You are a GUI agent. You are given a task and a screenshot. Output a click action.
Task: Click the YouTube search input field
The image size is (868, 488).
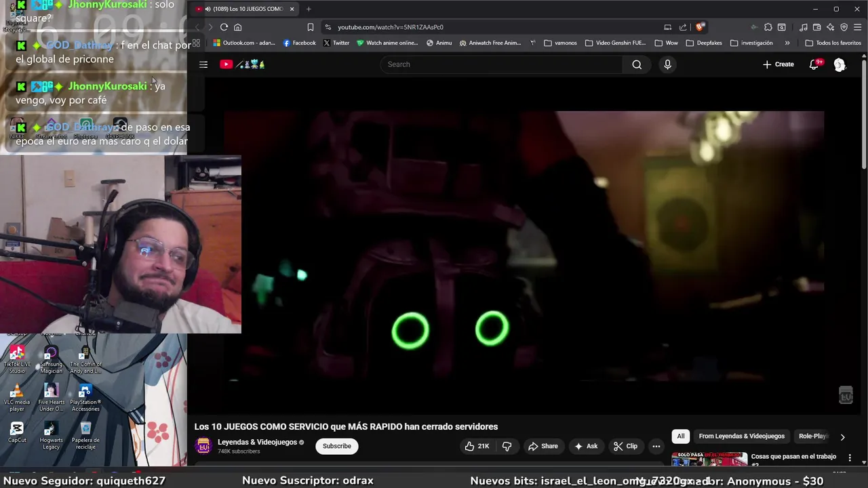coord(502,64)
